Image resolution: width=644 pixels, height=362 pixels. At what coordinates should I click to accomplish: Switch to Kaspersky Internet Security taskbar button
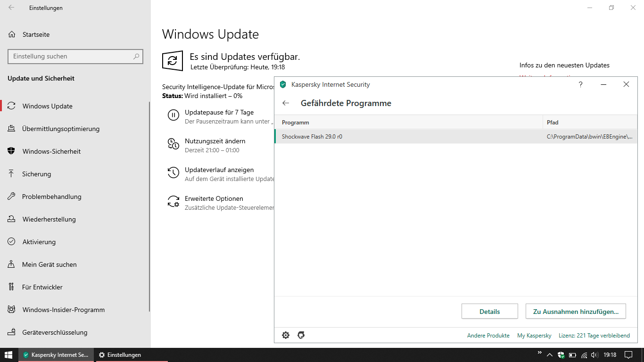coord(57,355)
